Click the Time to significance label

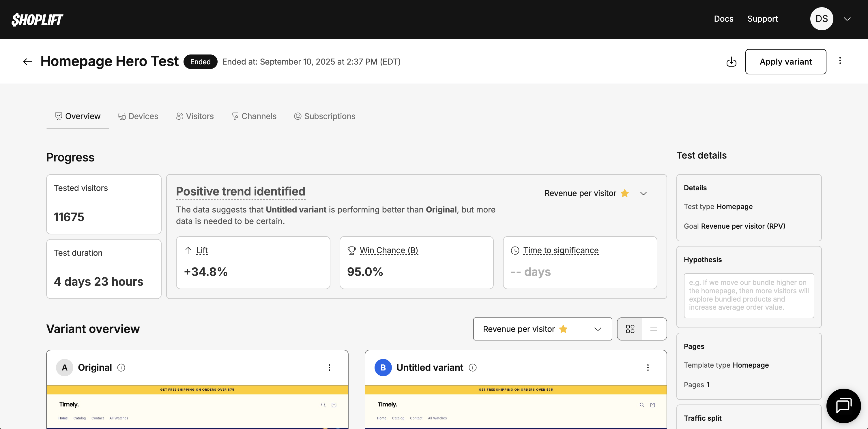pyautogui.click(x=561, y=250)
